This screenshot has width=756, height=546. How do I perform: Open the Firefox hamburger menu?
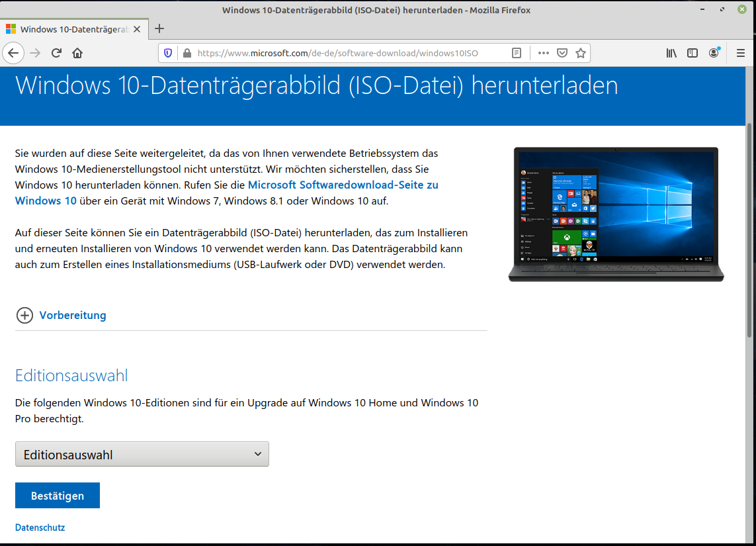coord(741,53)
